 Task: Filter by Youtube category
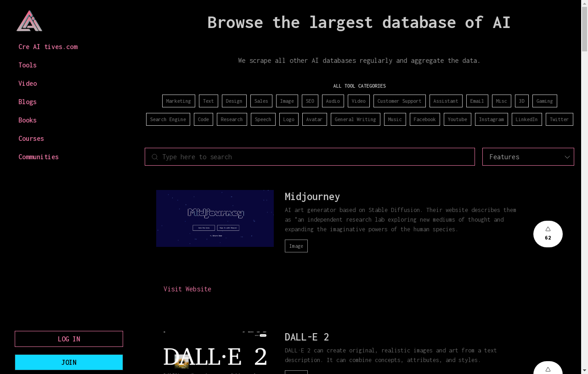458,119
